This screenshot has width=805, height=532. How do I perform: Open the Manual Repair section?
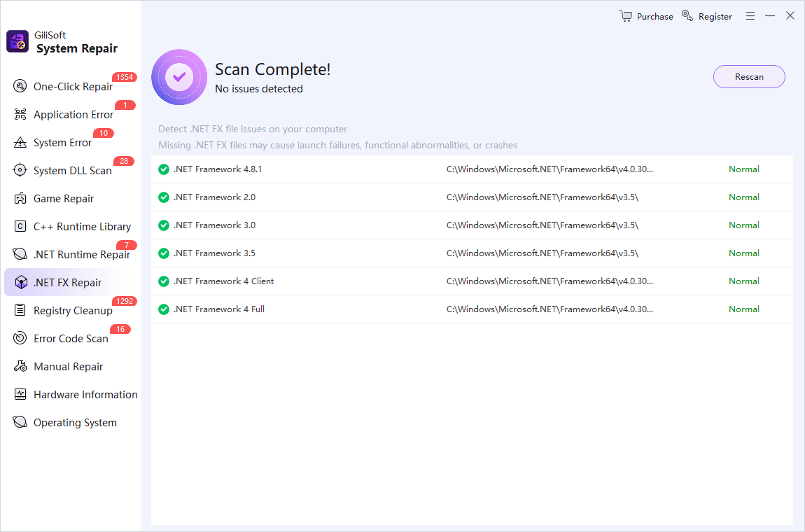pyautogui.click(x=71, y=366)
